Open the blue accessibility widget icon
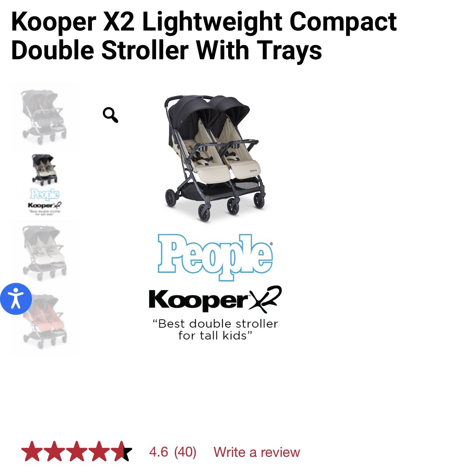The height and width of the screenshot is (476, 458). point(16,299)
